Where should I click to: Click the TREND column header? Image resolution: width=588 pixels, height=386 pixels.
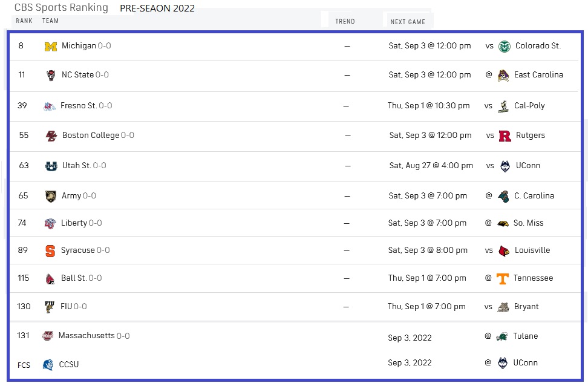pos(345,21)
